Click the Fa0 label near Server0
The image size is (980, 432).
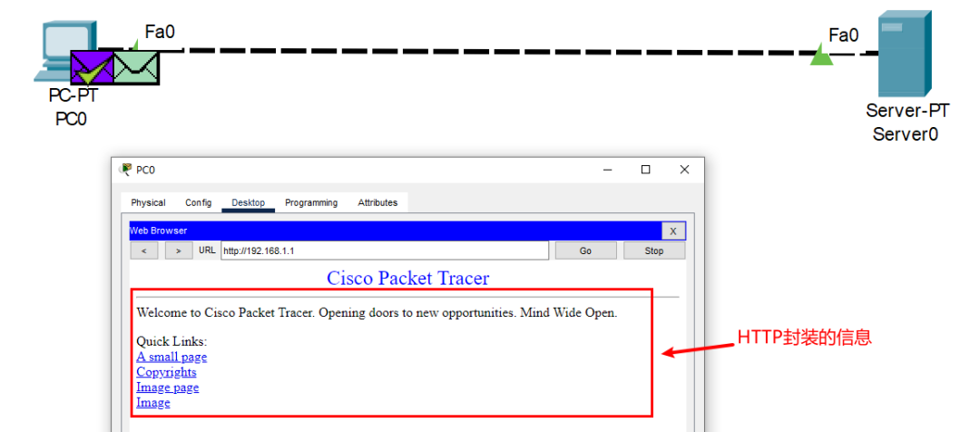click(x=844, y=35)
